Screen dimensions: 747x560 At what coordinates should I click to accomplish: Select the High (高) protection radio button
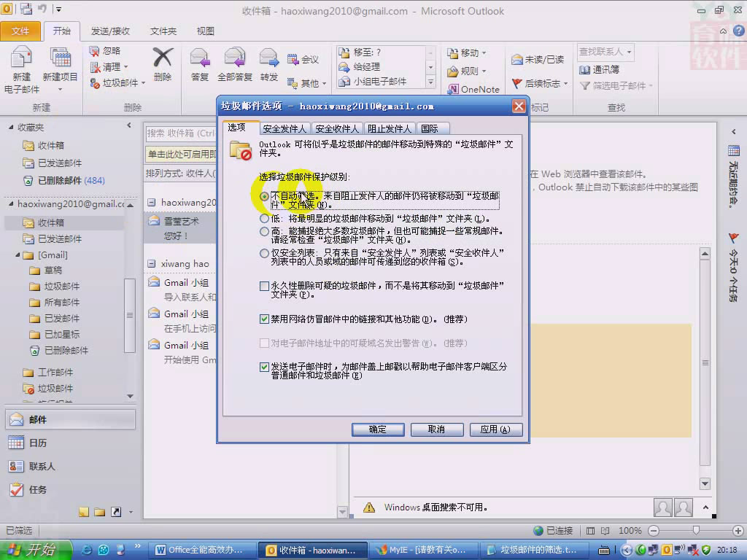264,231
